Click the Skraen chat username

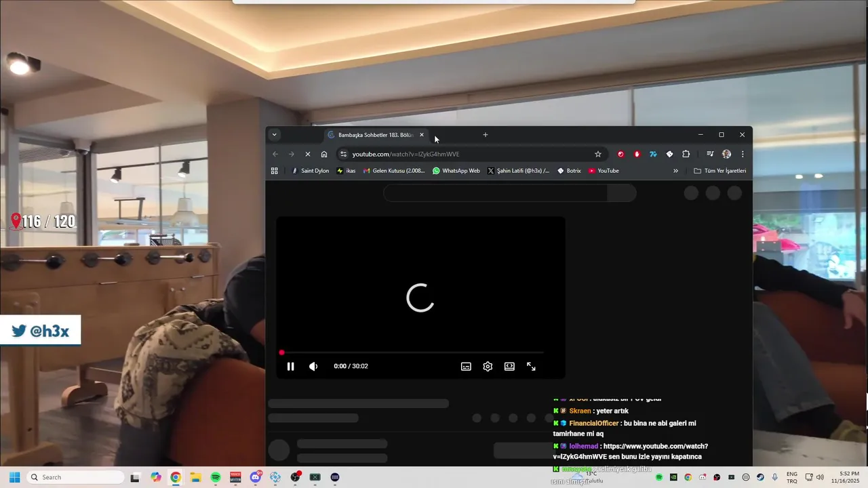580,411
